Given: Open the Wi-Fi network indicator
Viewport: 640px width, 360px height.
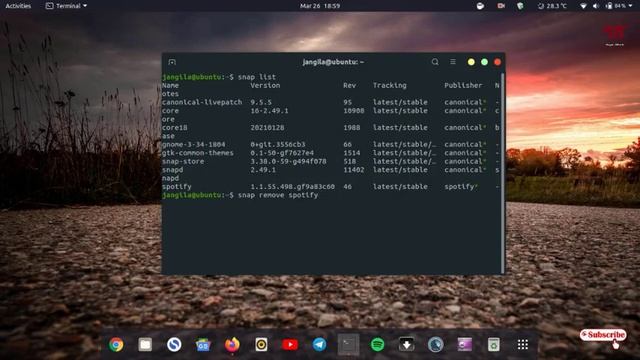Looking at the screenshot, I should (583, 6).
